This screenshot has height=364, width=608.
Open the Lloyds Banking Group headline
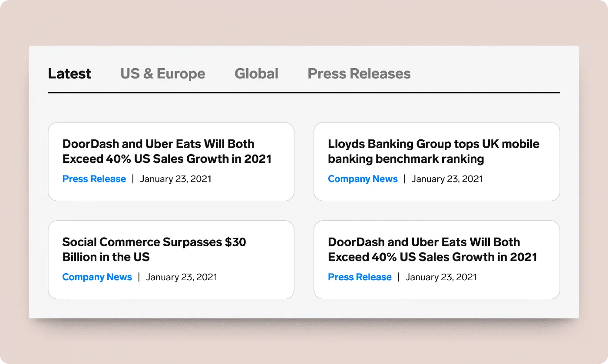(433, 151)
